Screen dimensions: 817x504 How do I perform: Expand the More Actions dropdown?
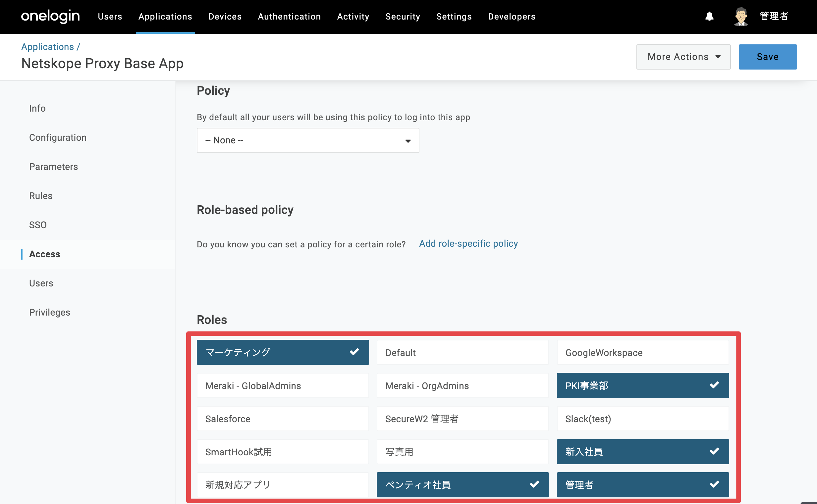(x=683, y=57)
